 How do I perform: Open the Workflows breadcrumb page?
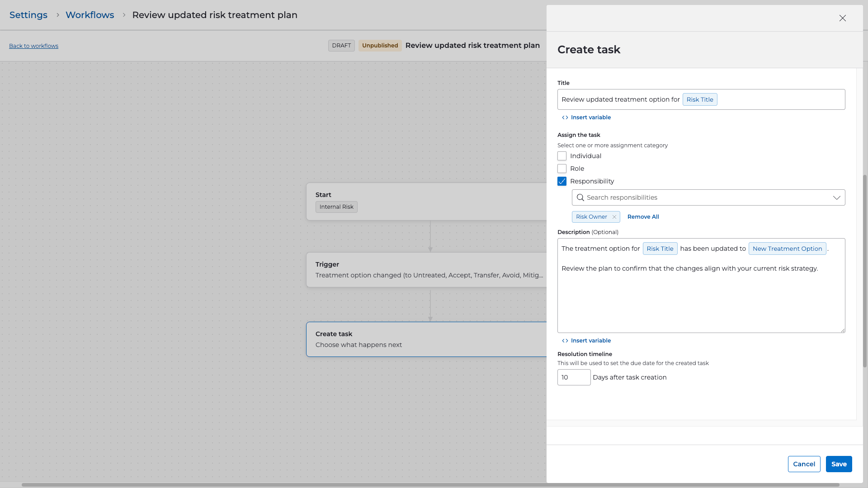coord(90,15)
